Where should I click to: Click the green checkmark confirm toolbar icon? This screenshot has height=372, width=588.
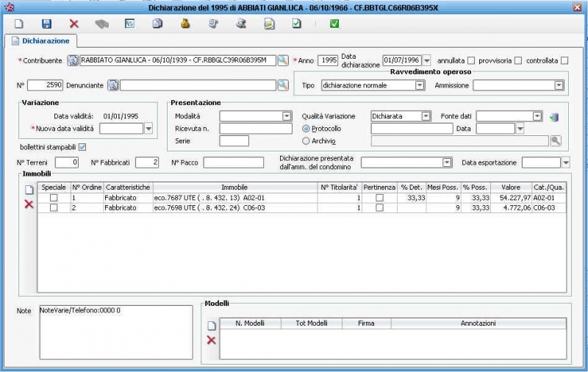tap(334, 24)
